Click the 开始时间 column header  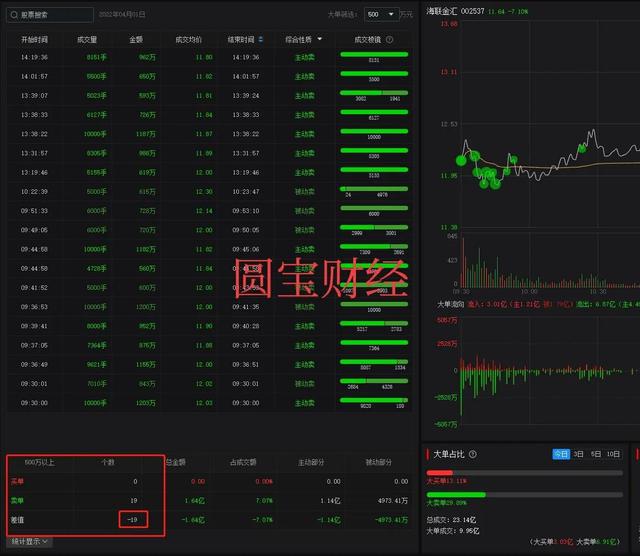pos(34,40)
